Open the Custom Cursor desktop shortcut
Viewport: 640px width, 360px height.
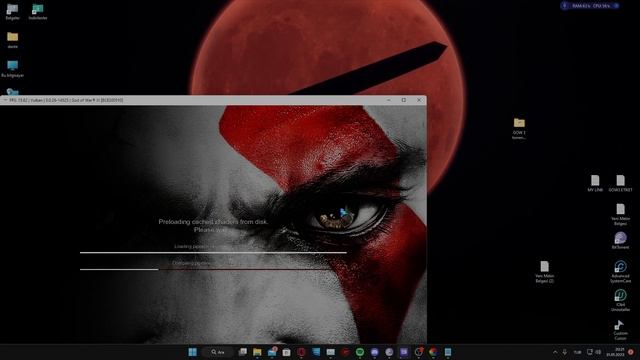pyautogui.click(x=620, y=329)
